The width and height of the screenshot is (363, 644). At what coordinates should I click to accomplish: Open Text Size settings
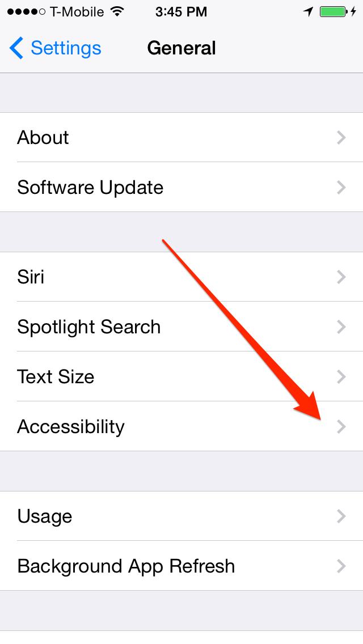tap(181, 376)
